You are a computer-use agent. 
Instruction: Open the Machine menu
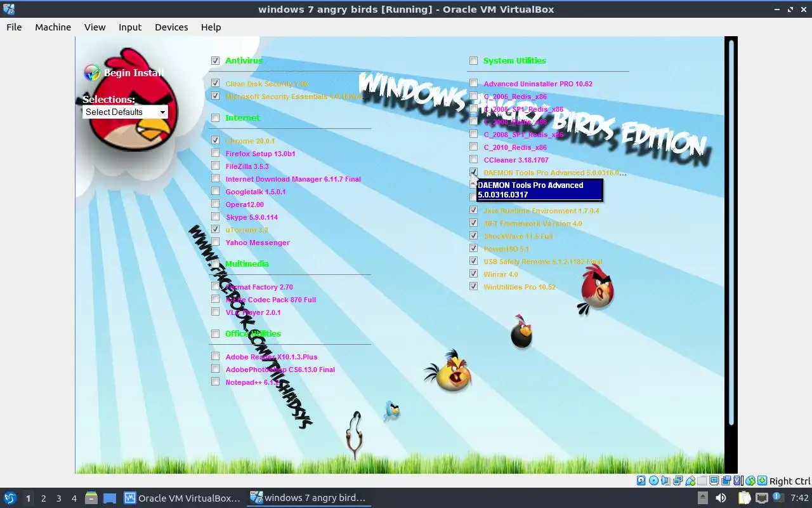pos(53,27)
